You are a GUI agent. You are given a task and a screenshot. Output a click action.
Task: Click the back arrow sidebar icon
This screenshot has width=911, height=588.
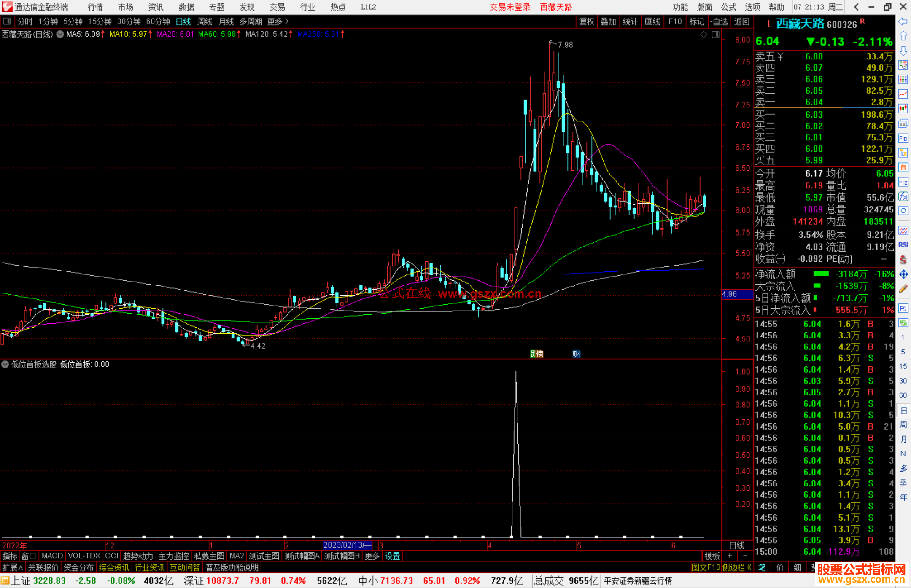coord(903,21)
